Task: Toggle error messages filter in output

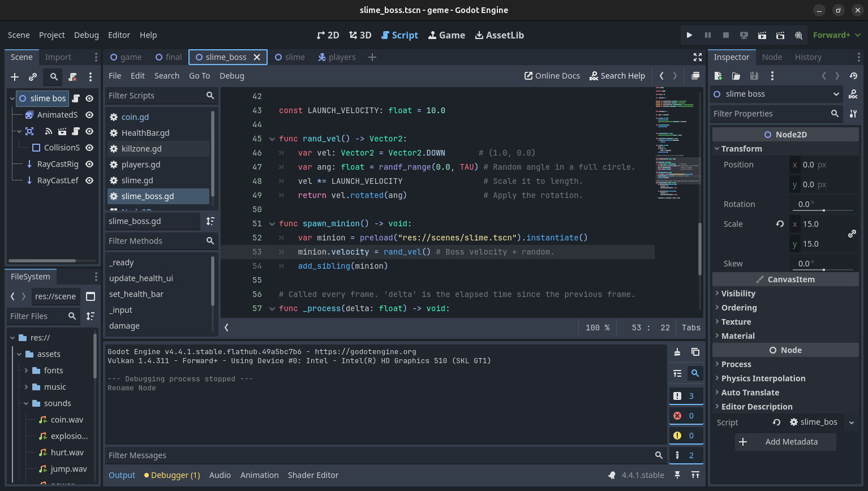Action: (x=686, y=416)
